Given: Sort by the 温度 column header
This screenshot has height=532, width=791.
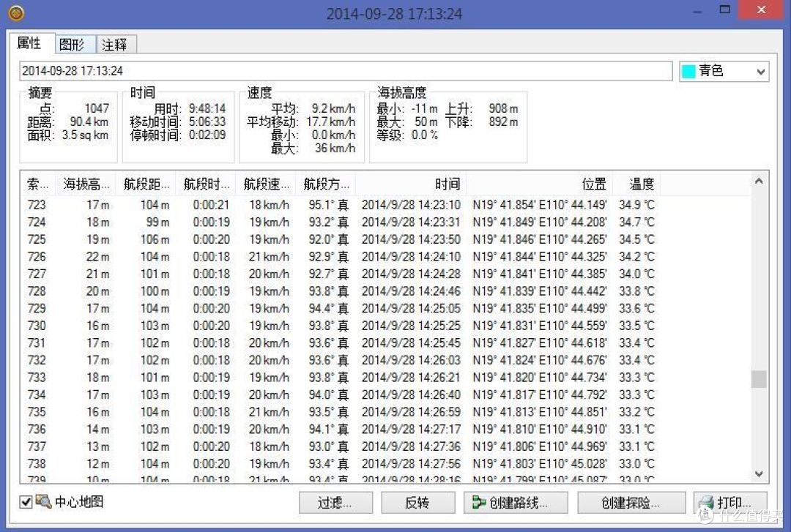Looking at the screenshot, I should pyautogui.click(x=636, y=184).
